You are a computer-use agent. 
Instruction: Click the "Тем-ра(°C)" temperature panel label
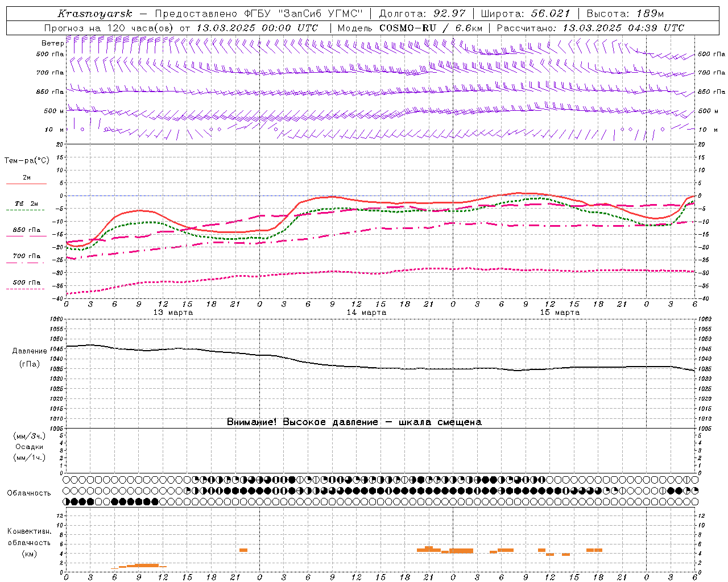point(27,161)
